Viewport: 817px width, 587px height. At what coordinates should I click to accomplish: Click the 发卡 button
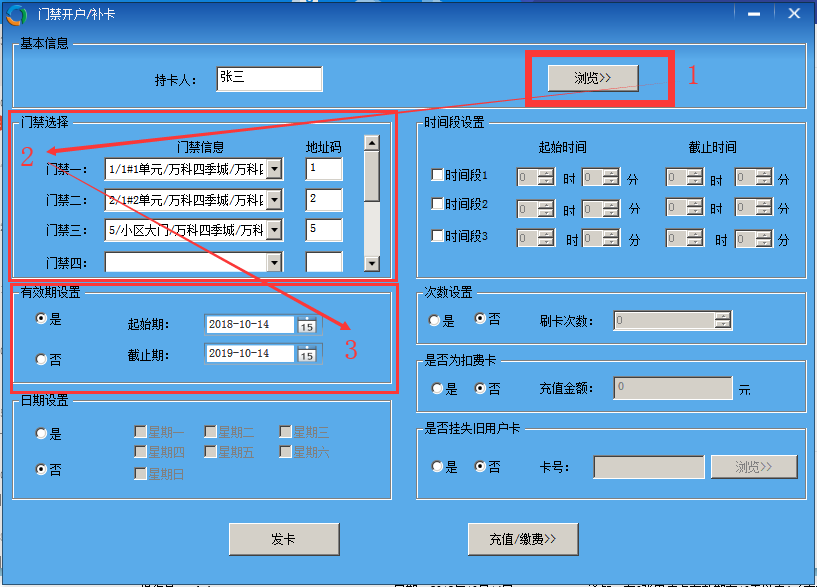tap(283, 539)
